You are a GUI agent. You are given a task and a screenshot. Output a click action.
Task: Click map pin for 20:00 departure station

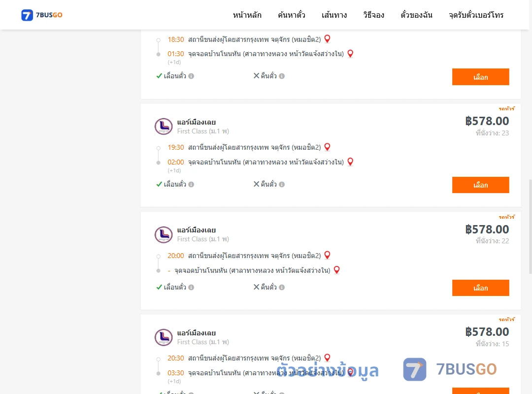click(x=328, y=255)
